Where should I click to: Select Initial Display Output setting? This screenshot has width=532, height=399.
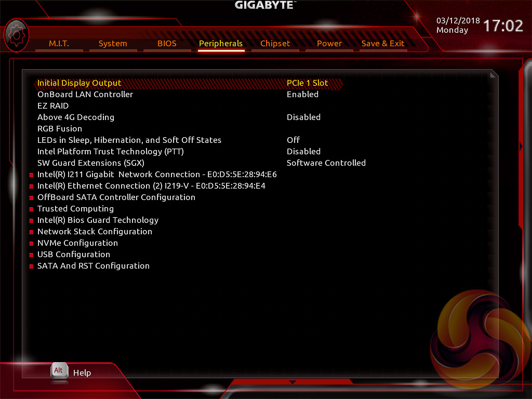coord(79,83)
